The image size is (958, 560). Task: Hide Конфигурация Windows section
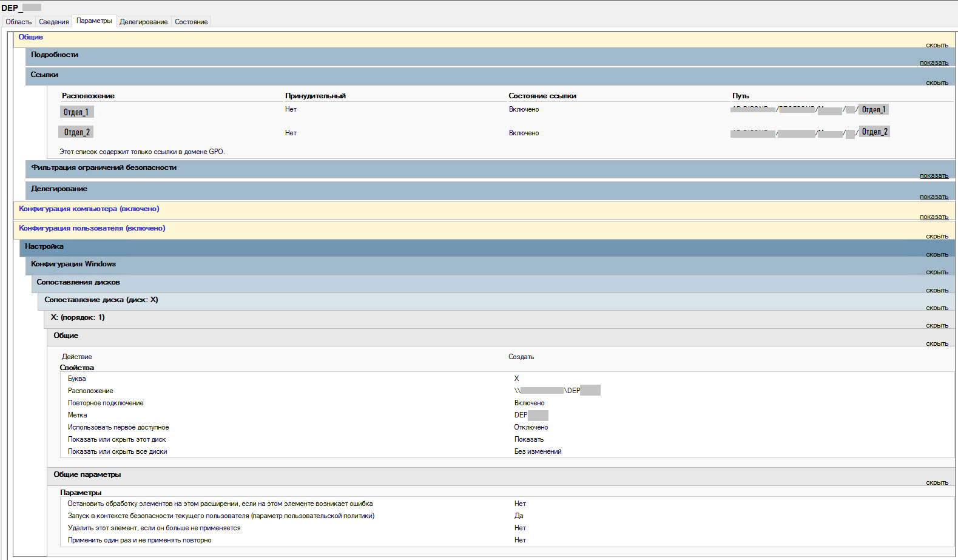pyautogui.click(x=937, y=272)
